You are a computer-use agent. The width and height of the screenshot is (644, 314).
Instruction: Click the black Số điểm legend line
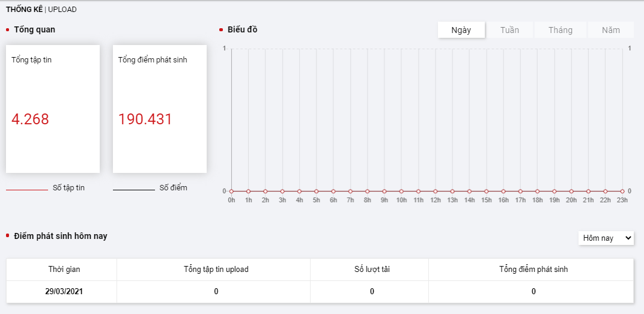pos(133,190)
